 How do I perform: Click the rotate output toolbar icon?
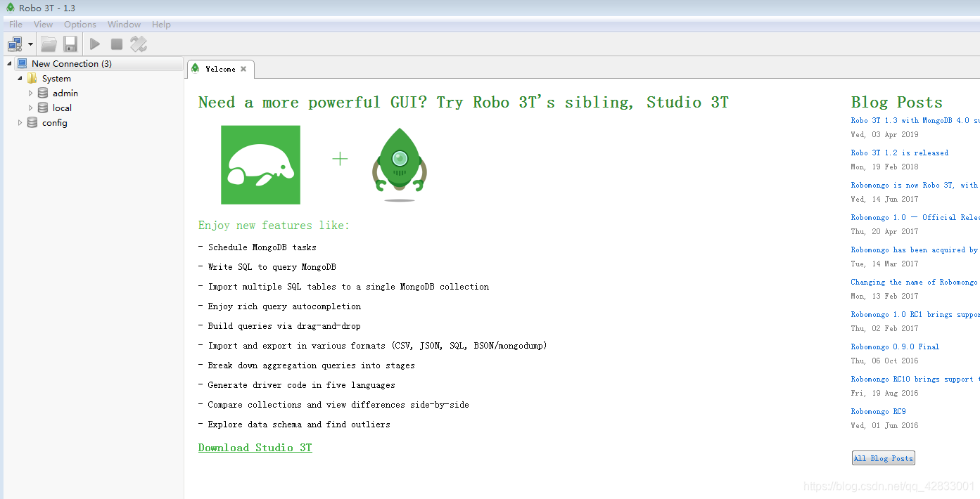139,44
